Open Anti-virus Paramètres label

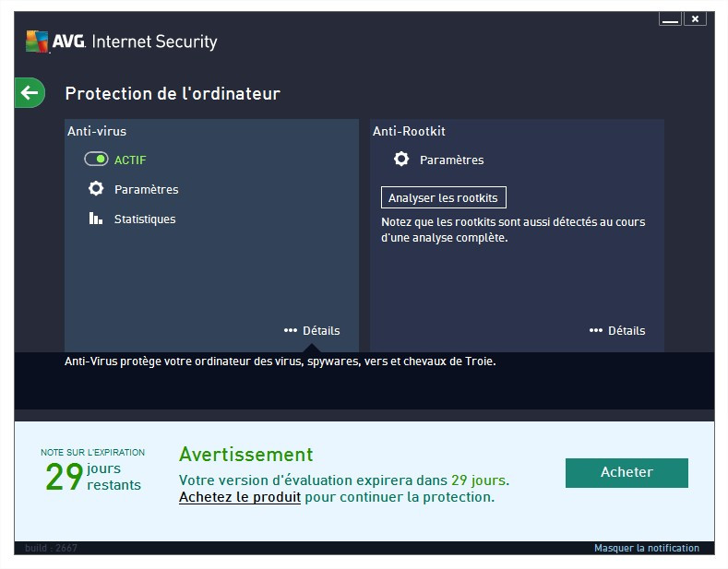pyautogui.click(x=147, y=189)
